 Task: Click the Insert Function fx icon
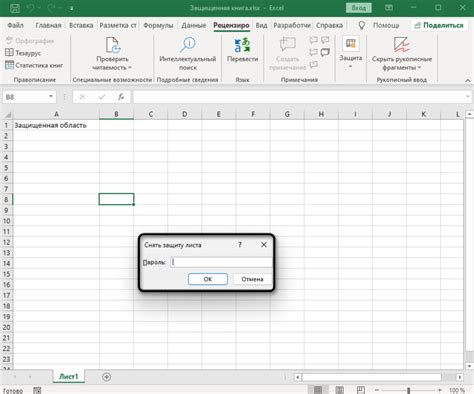(x=121, y=97)
